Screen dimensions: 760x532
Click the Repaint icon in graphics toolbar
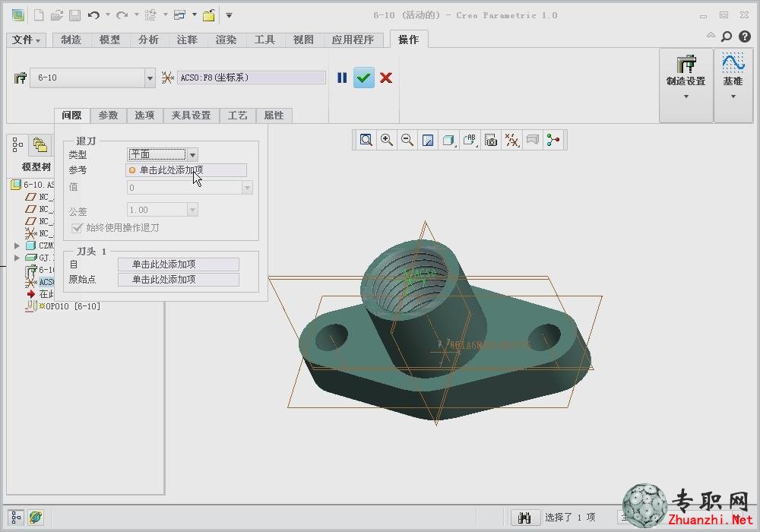(x=428, y=140)
